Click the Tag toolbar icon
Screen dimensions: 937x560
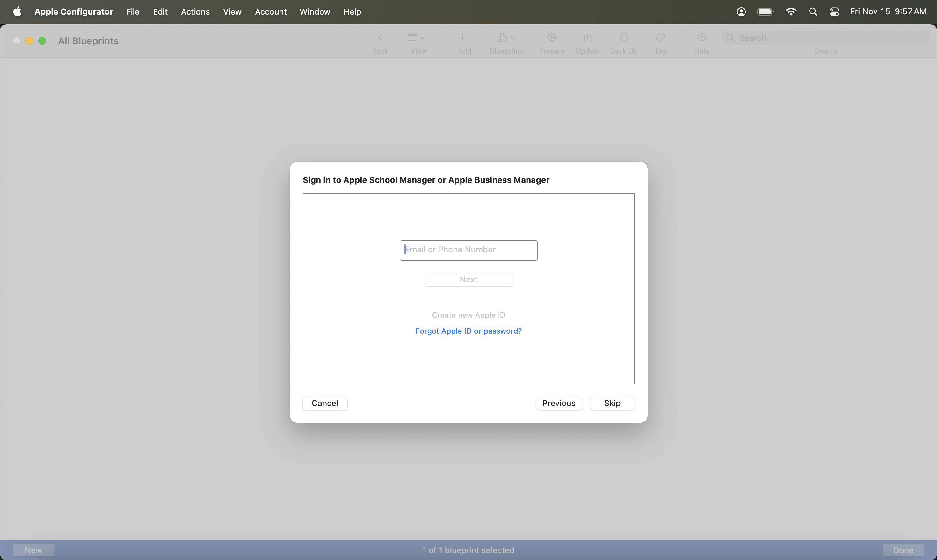tap(660, 37)
